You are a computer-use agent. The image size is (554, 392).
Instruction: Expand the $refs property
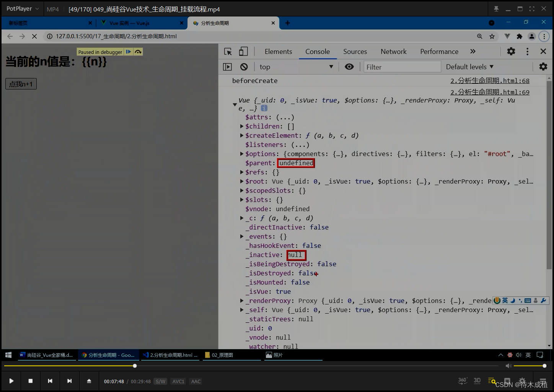pos(242,172)
